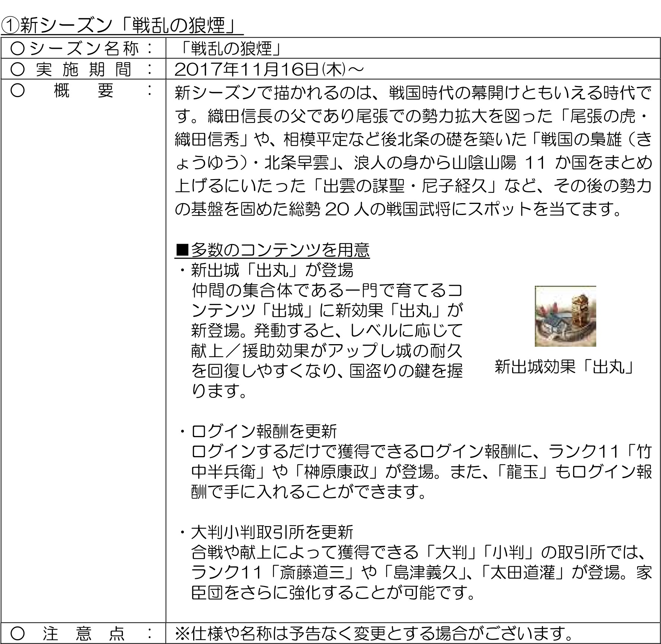661x644 pixels.
Task: Click the bullet line 新出城「出丸」が登場
Action: coord(272,270)
